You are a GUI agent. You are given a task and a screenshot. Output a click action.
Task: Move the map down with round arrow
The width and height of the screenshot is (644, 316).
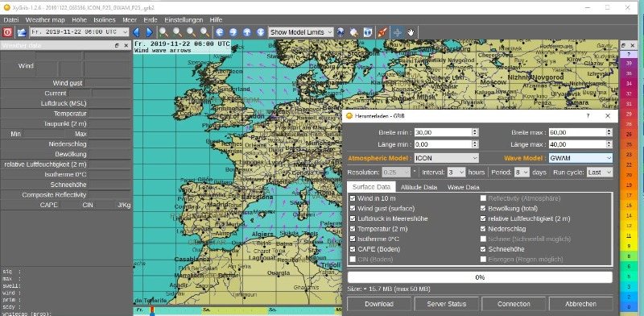[260, 32]
